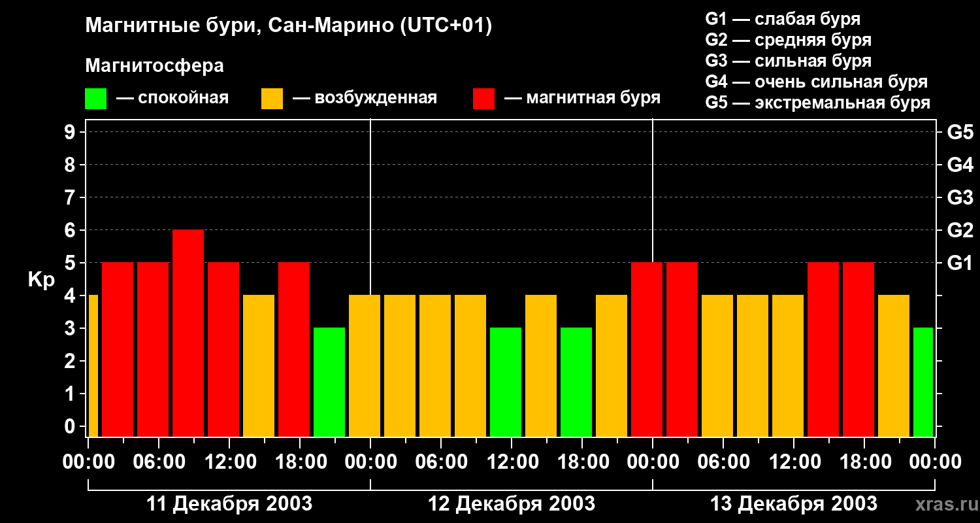Click the «12:00» time label for 12 Декабря
Viewport: 980px width, 523px height.
point(512,462)
